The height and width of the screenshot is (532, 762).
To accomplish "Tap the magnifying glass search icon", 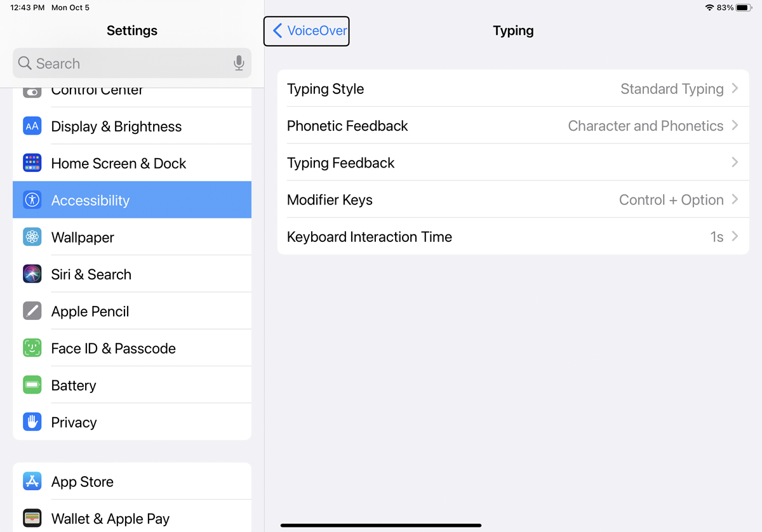I will (25, 63).
